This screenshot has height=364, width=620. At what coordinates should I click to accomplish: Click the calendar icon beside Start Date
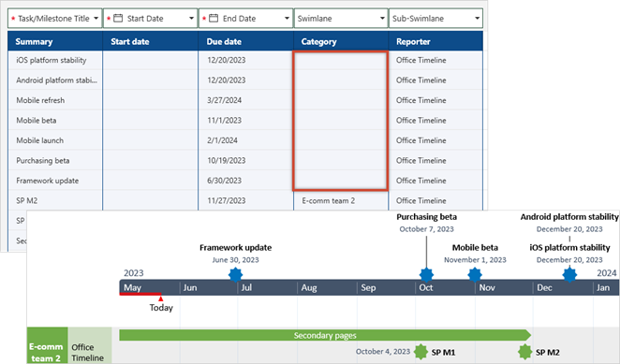[118, 18]
